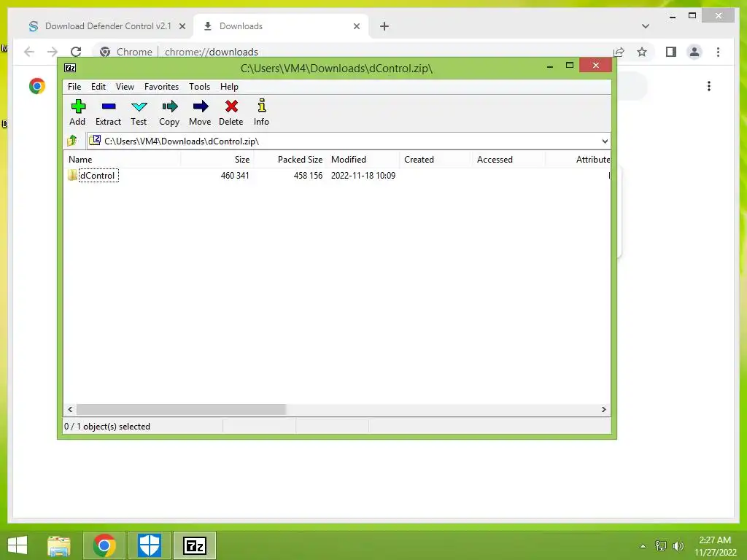Extract the archive using Extract icon
Viewport: 747px width, 560px height.
click(108, 112)
